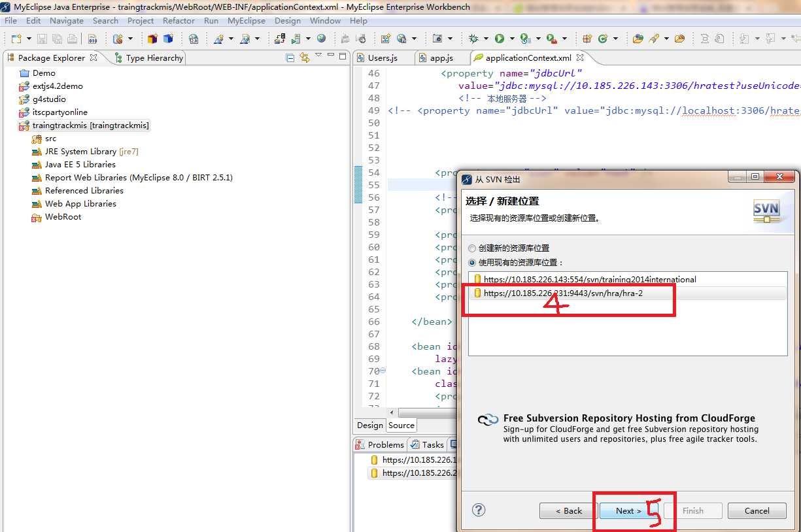Click the Free Subversion Repository Hosting text
This screenshot has height=532, width=801.
(629, 418)
